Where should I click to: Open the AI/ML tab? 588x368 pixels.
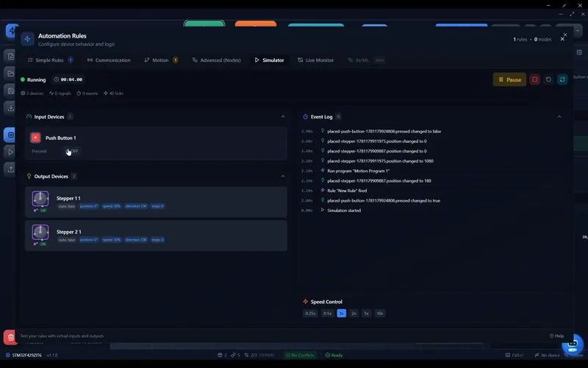click(365, 60)
